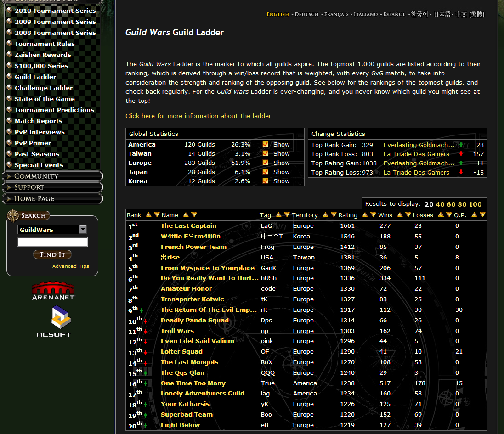The width and height of the screenshot is (504, 434).
Task: Open State of the Game
Action: click(x=45, y=99)
